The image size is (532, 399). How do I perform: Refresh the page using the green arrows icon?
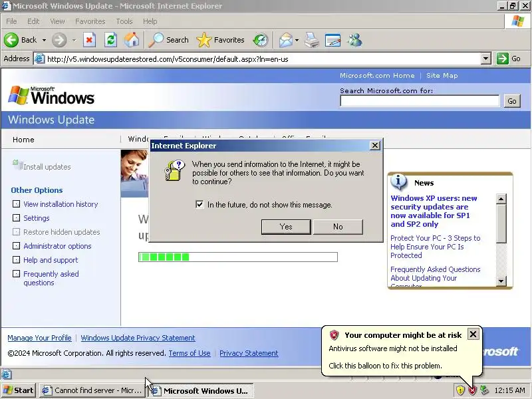pos(110,40)
